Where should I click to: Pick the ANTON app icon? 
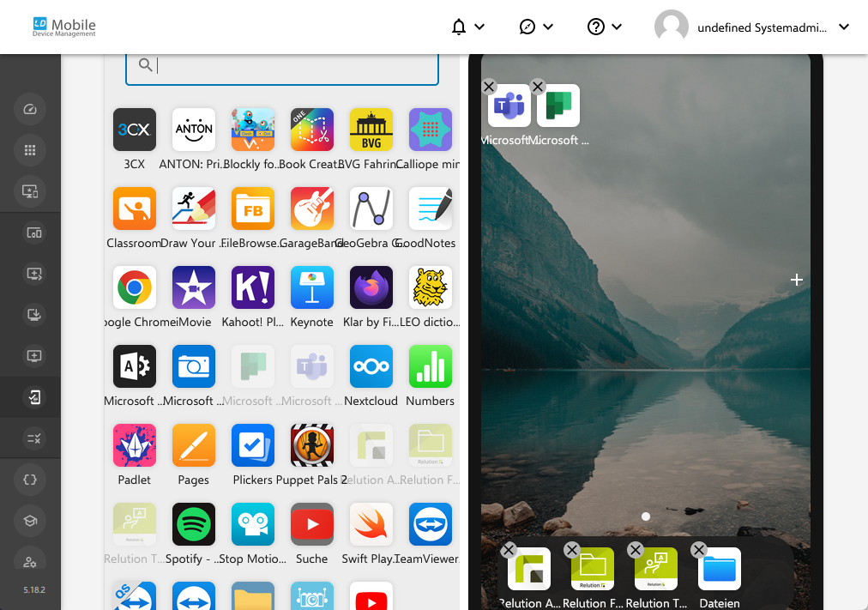point(194,130)
